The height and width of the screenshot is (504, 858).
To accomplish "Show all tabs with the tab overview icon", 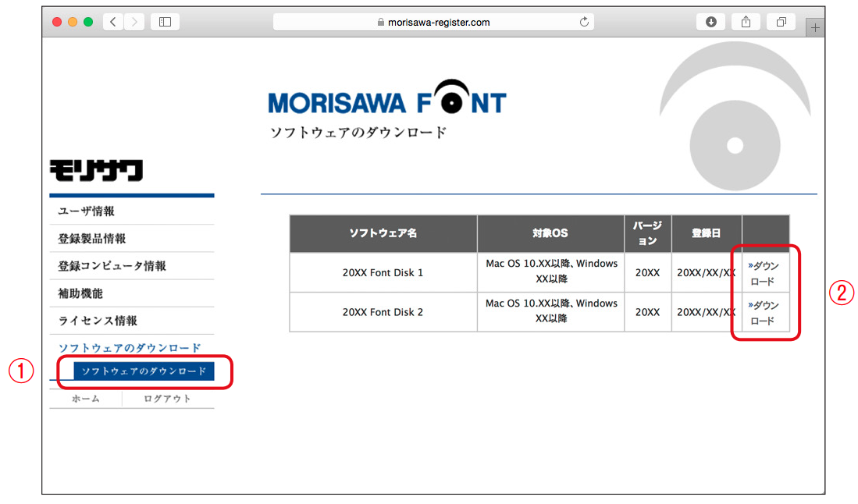I will (781, 22).
